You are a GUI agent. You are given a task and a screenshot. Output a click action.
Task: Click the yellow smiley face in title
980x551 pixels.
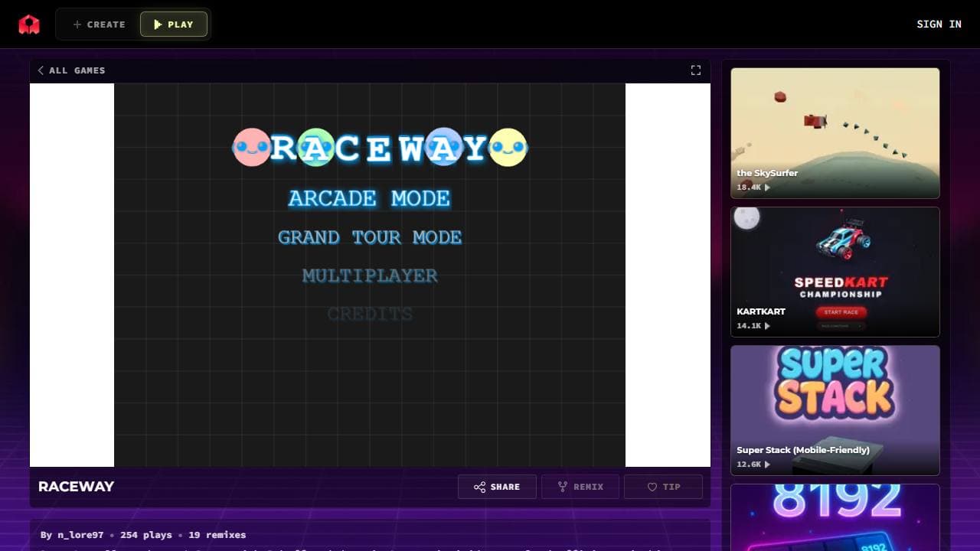(x=508, y=147)
